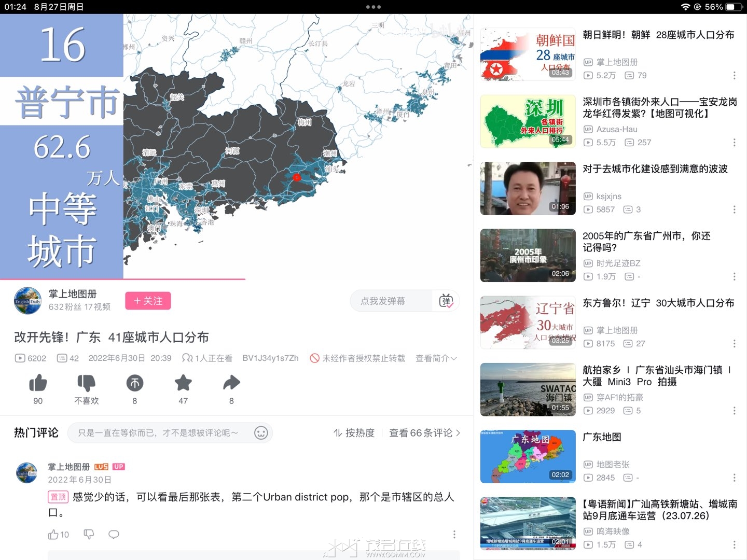Open title 广东地图
Image resolution: width=747 pixels, height=560 pixels.
point(602,437)
